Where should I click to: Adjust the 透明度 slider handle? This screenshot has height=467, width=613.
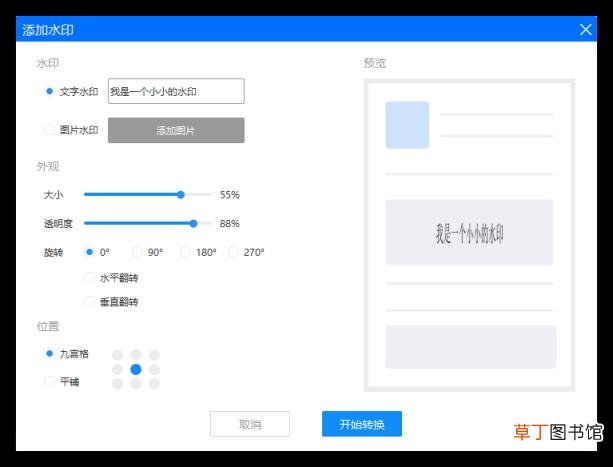pyautogui.click(x=194, y=224)
